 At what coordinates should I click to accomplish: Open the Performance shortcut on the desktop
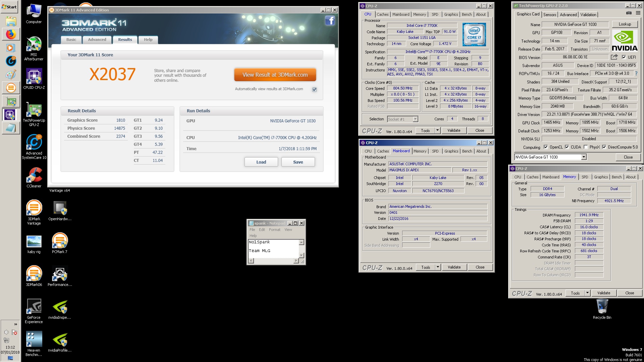[60, 276]
